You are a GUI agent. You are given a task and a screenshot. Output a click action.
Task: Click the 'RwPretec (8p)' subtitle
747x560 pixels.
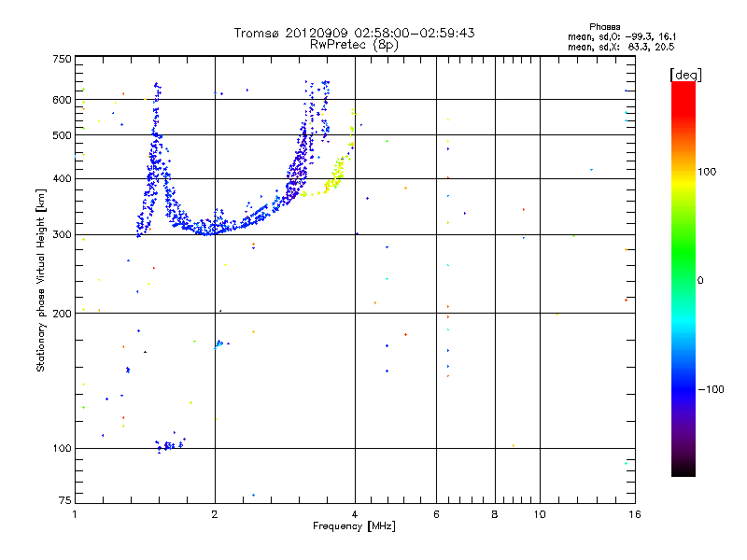coord(354,45)
